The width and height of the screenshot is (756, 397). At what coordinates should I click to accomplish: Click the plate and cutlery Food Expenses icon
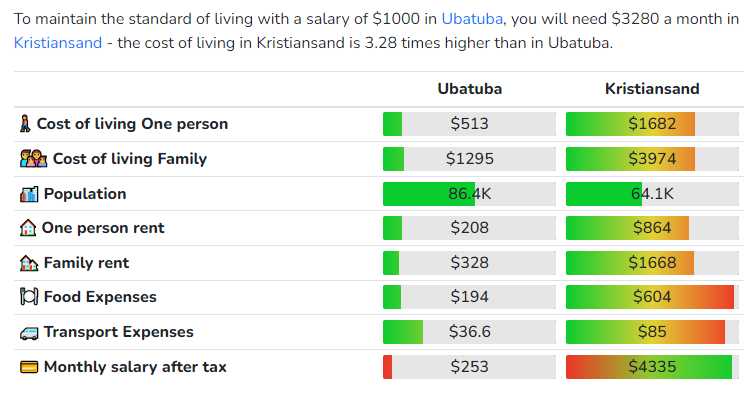pos(29,297)
